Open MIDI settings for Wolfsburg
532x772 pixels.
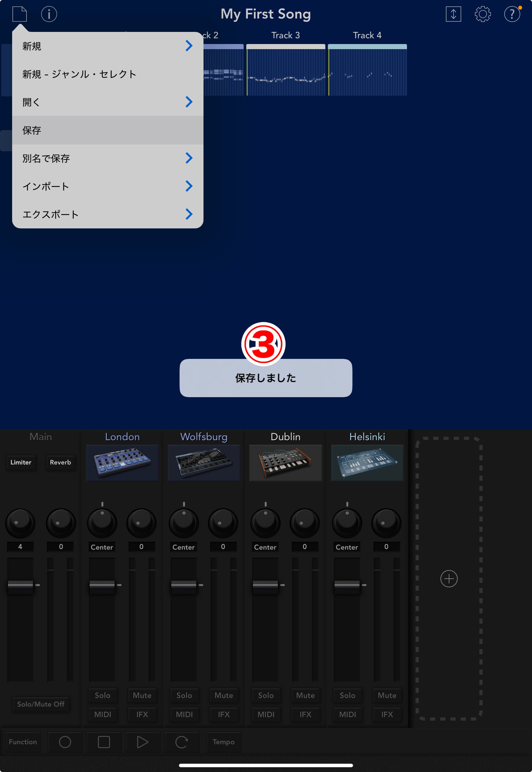coord(184,714)
